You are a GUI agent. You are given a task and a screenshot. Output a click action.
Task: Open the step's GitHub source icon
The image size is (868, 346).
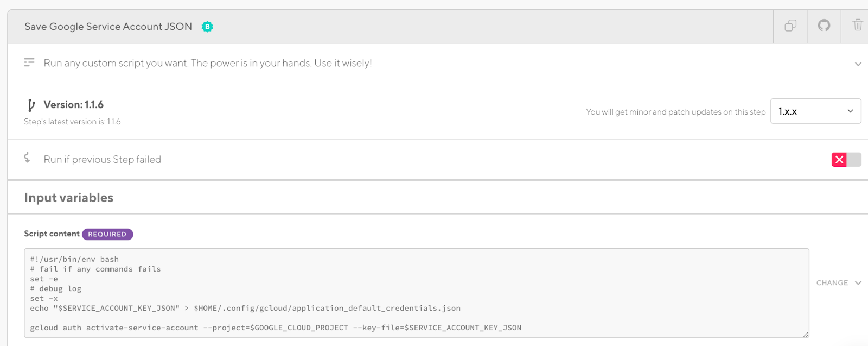coord(824,26)
